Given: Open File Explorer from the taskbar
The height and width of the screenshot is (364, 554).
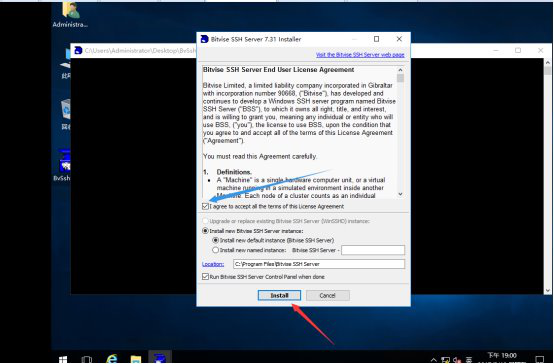Looking at the screenshot, I should [x=136, y=359].
